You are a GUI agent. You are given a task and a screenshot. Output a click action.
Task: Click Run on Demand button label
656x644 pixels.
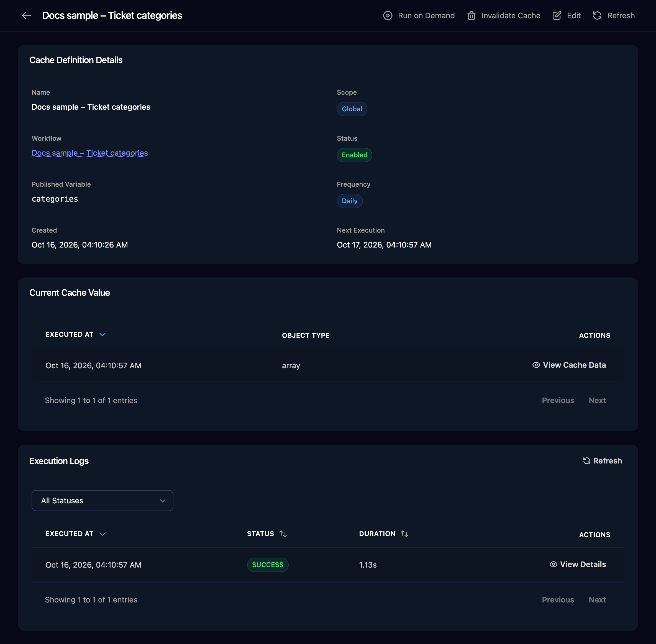pos(426,16)
